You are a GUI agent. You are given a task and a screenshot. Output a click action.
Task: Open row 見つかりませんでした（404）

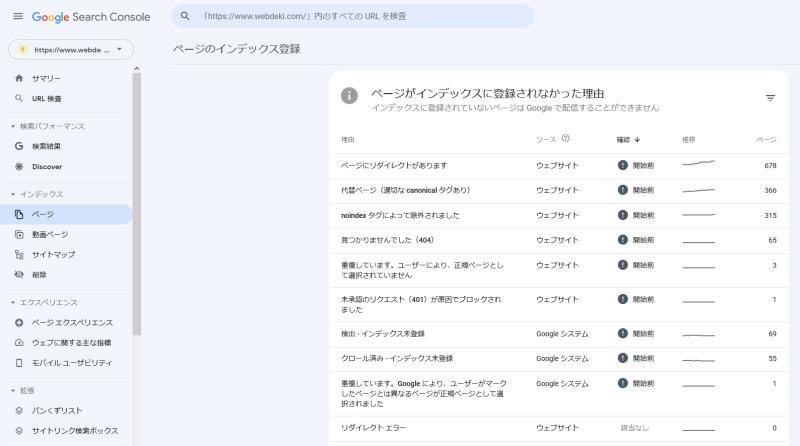pos(559,241)
